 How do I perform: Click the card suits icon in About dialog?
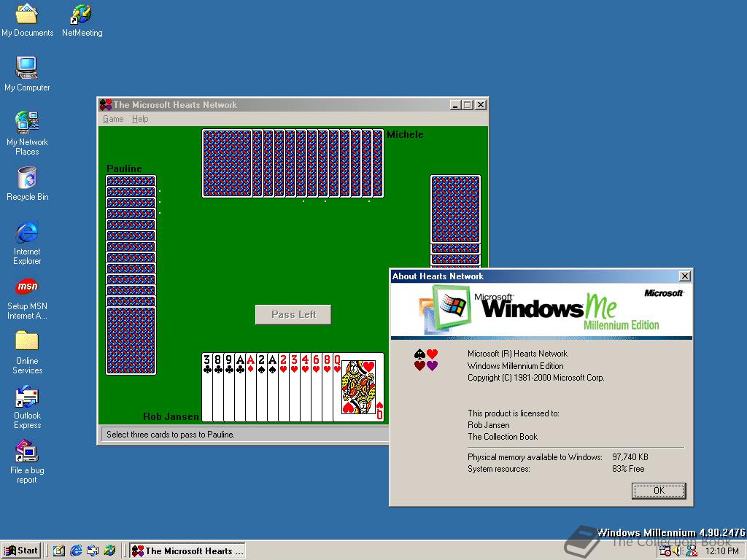point(426,360)
